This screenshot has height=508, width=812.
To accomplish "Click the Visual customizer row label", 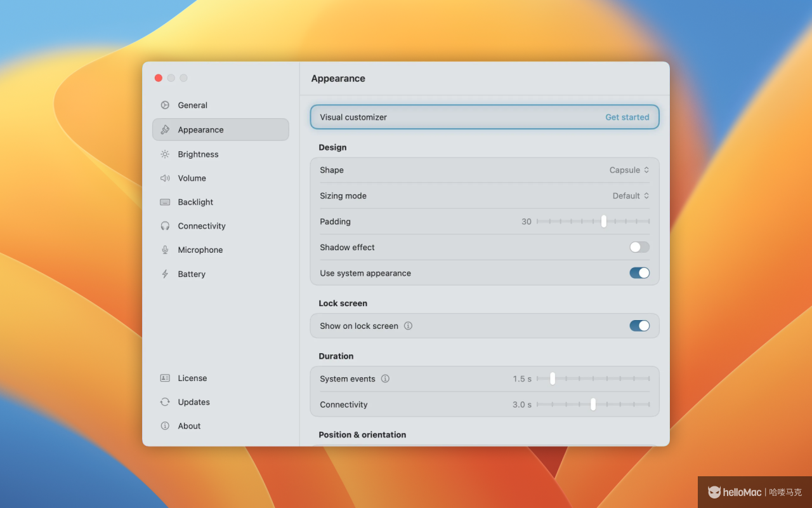I will [353, 117].
